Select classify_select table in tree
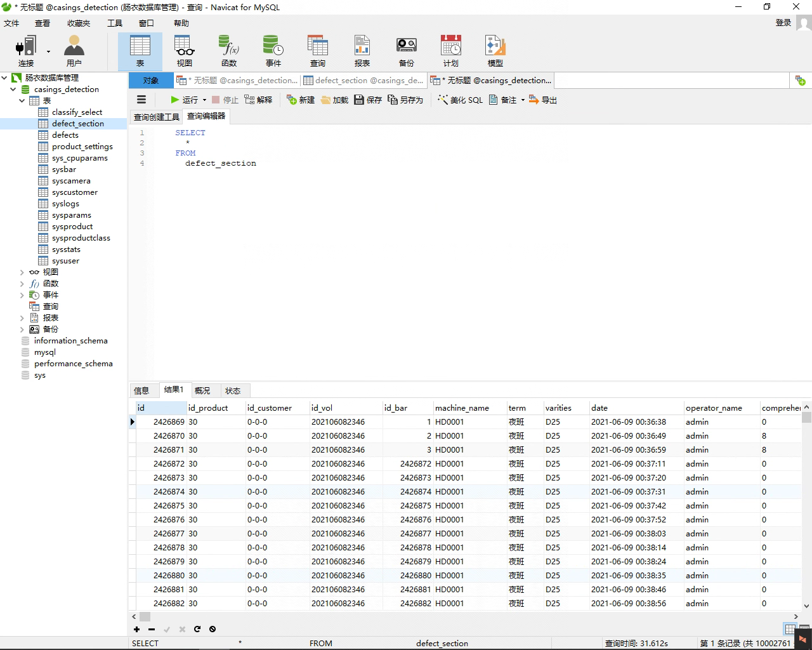 click(77, 112)
